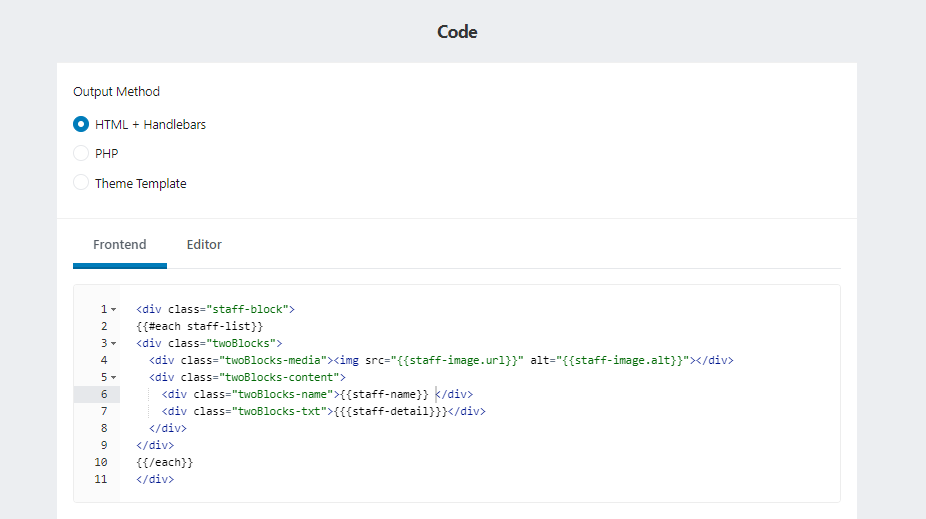Click the "twoBlocks-txt" class name on line 7
926x519 pixels.
click(281, 411)
